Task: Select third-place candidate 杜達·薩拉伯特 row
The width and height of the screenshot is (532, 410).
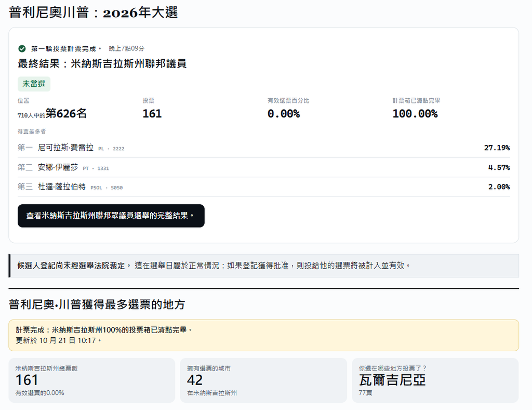Action: point(263,187)
